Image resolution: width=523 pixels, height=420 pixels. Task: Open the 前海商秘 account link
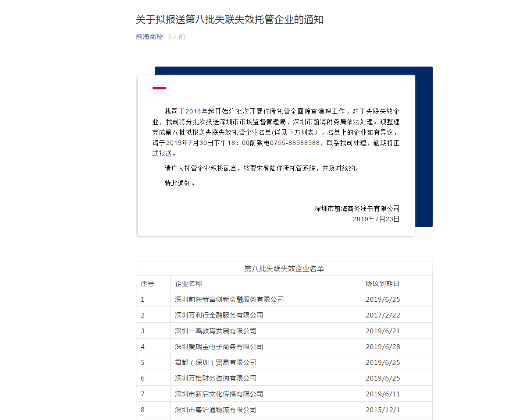[x=149, y=37]
